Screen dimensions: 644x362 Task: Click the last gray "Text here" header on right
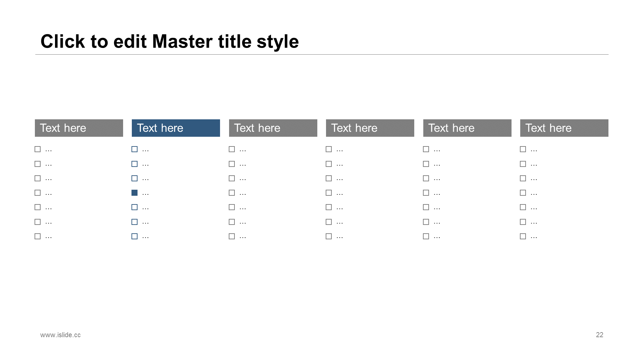tap(564, 128)
